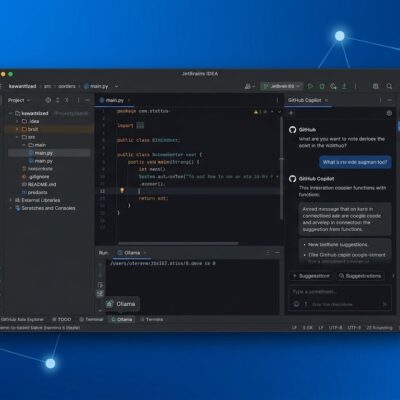The width and height of the screenshot is (400, 400).
Task: Click the scroll-to-end icon in the Run side toolbar
Action: tap(100, 294)
